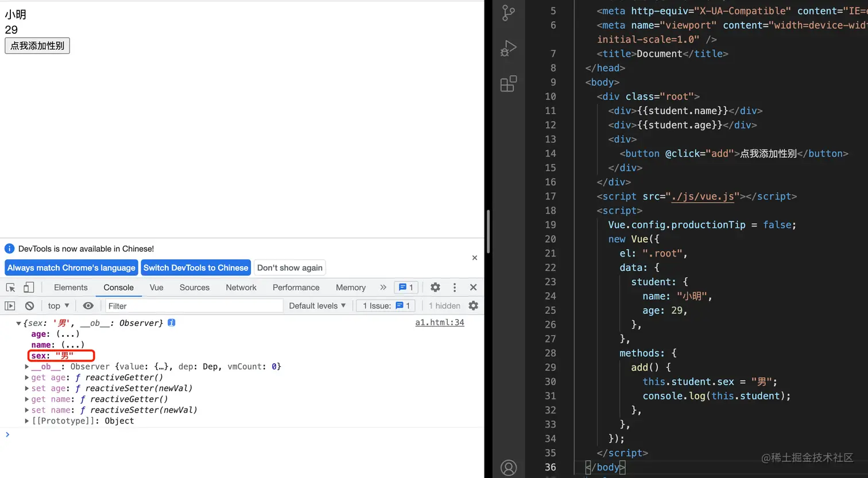Clear the console output
Image resolution: width=868 pixels, height=478 pixels.
(x=29, y=306)
